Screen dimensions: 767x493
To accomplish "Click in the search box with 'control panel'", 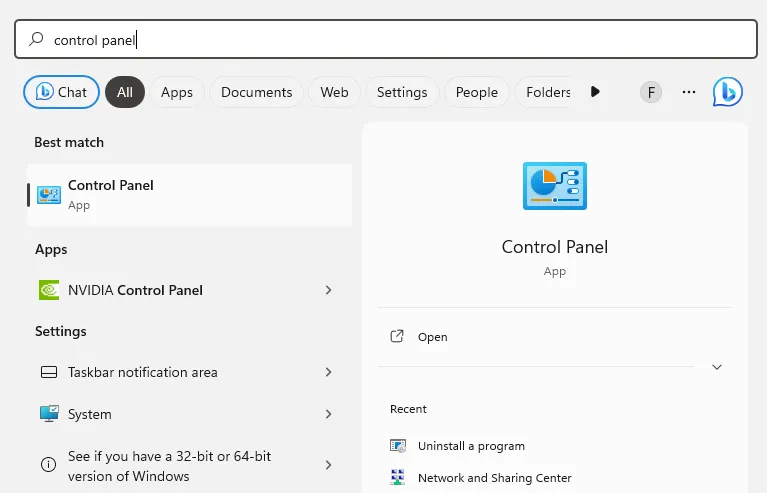I will 386,39.
